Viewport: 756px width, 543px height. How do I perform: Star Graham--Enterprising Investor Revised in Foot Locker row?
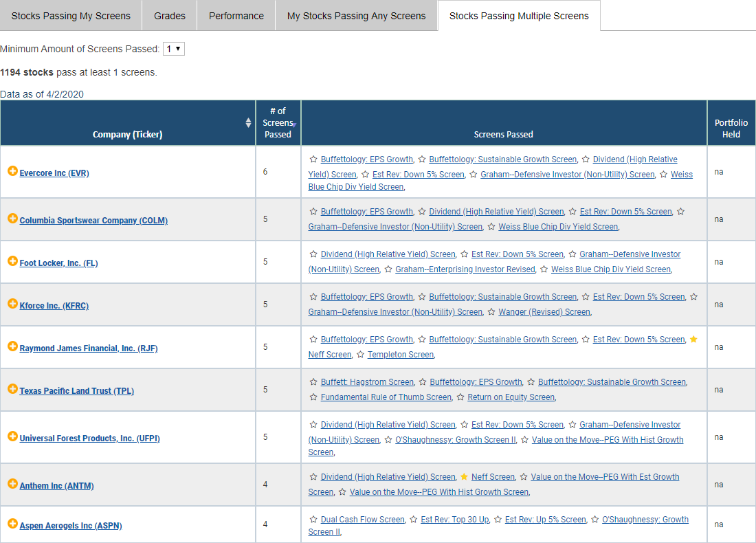pyautogui.click(x=388, y=269)
